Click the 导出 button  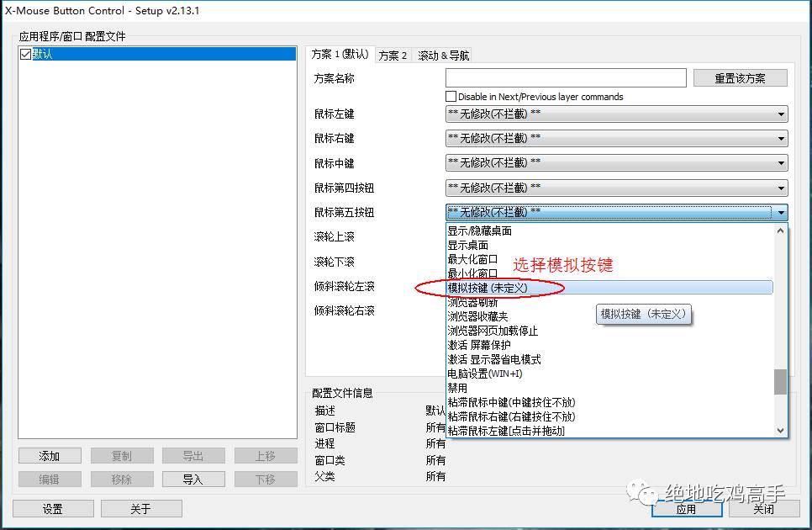[193, 456]
